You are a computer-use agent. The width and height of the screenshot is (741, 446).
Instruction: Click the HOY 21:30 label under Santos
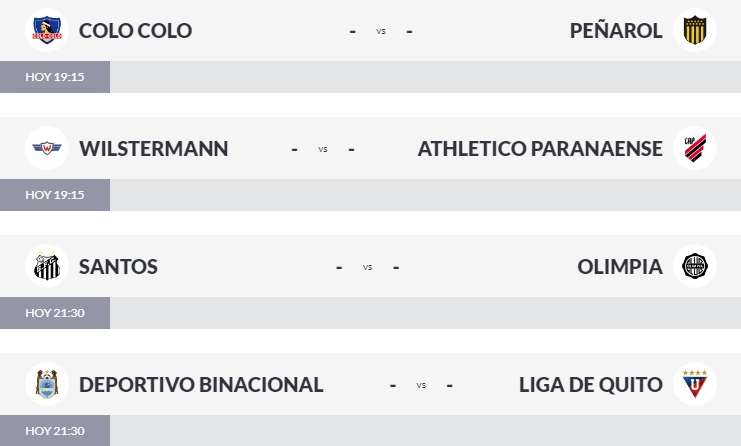[55, 313]
